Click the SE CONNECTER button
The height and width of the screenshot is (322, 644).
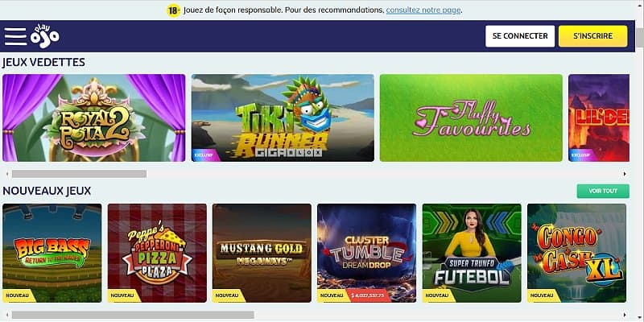click(520, 36)
